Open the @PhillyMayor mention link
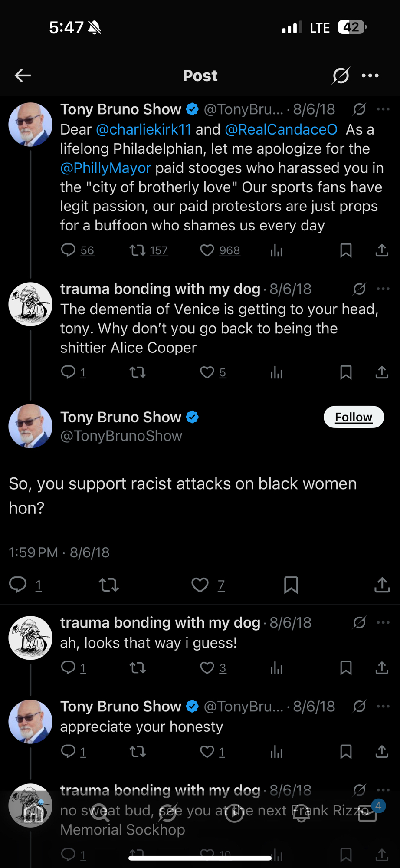The image size is (400, 868). click(105, 168)
